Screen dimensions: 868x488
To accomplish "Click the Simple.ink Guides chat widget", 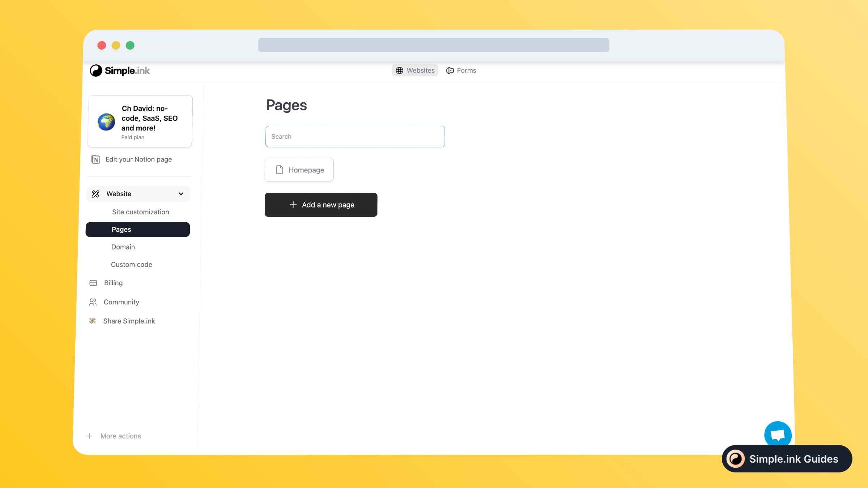I will pos(787,458).
